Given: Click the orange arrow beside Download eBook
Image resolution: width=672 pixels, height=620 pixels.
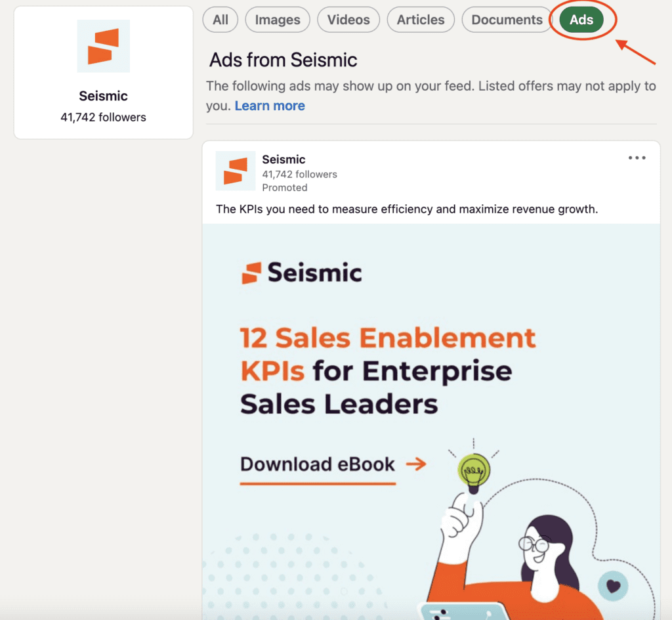Looking at the screenshot, I should coord(416,464).
